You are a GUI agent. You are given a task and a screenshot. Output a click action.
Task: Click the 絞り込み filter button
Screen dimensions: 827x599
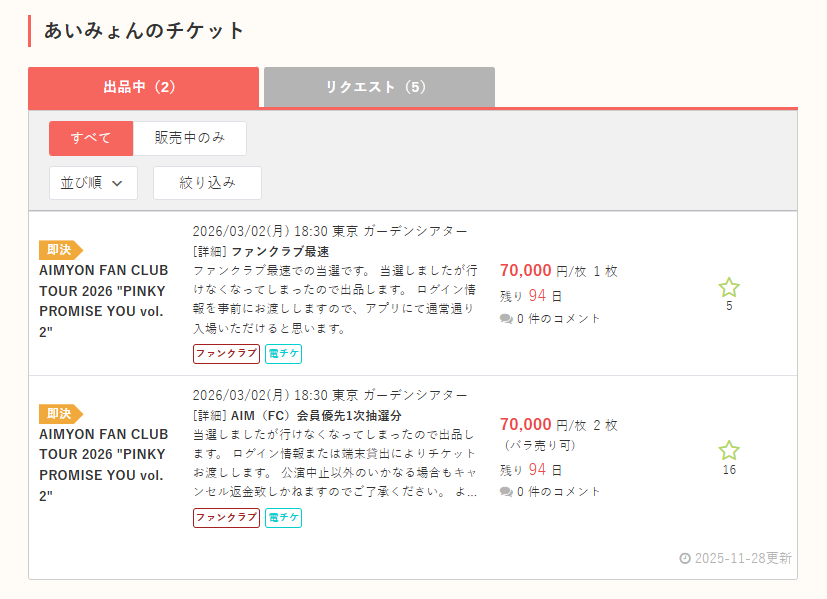pyautogui.click(x=207, y=183)
